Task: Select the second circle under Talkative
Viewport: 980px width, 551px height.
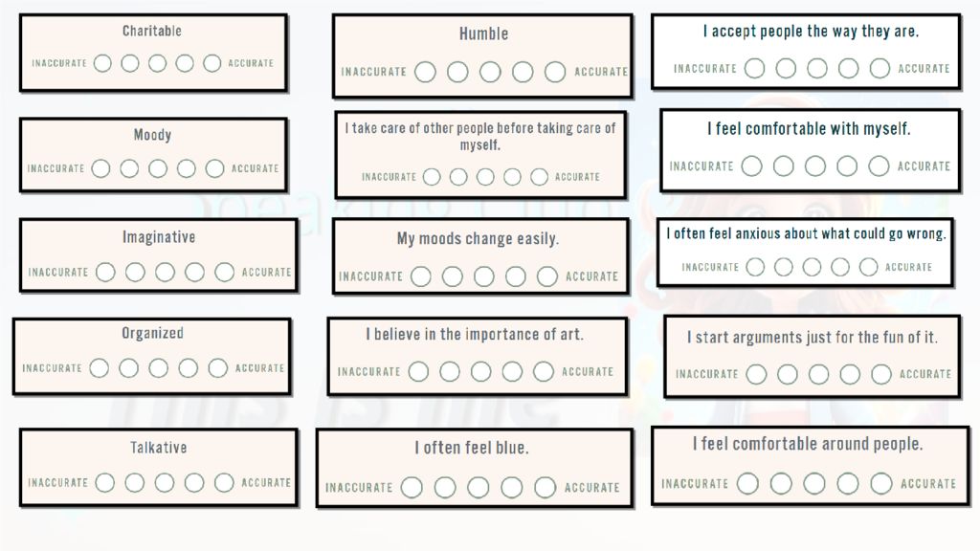Action: click(x=135, y=483)
